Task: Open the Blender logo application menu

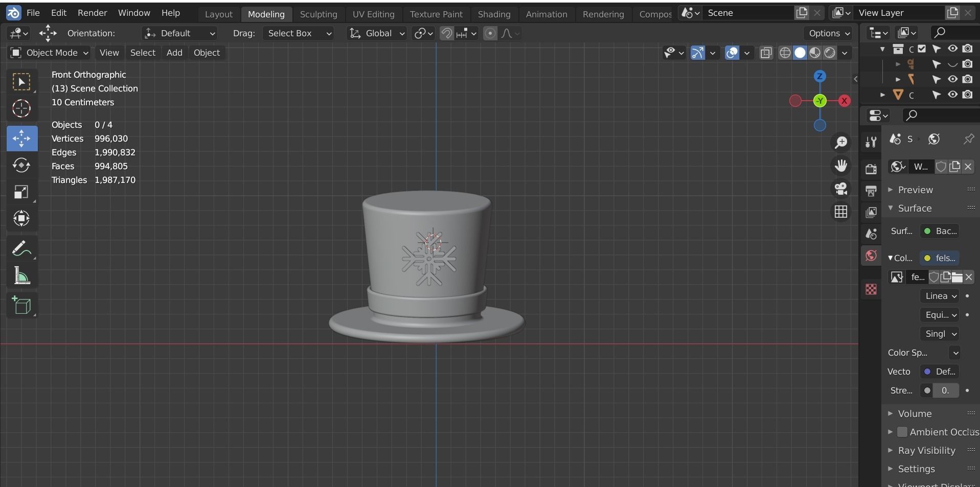Action: pos(13,13)
